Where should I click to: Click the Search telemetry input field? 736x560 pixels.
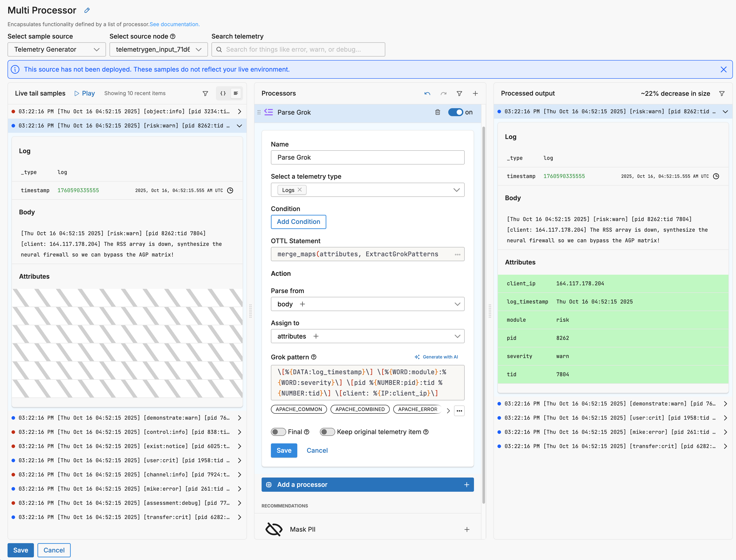[x=298, y=49]
